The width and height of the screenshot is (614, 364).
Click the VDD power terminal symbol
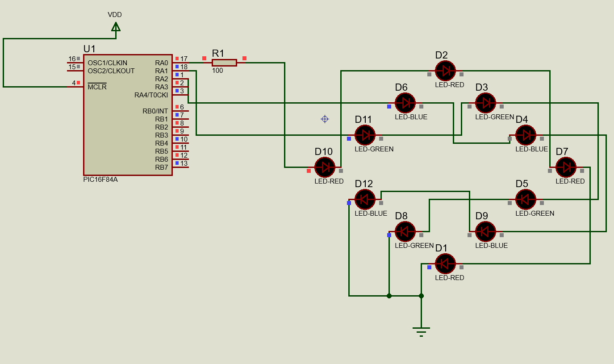[x=115, y=27]
